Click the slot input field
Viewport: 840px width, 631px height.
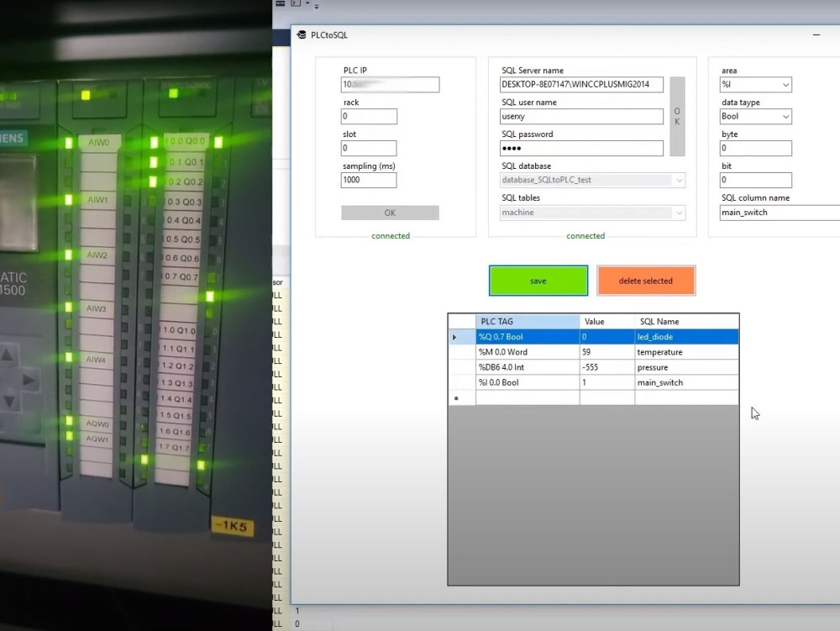pyautogui.click(x=369, y=148)
